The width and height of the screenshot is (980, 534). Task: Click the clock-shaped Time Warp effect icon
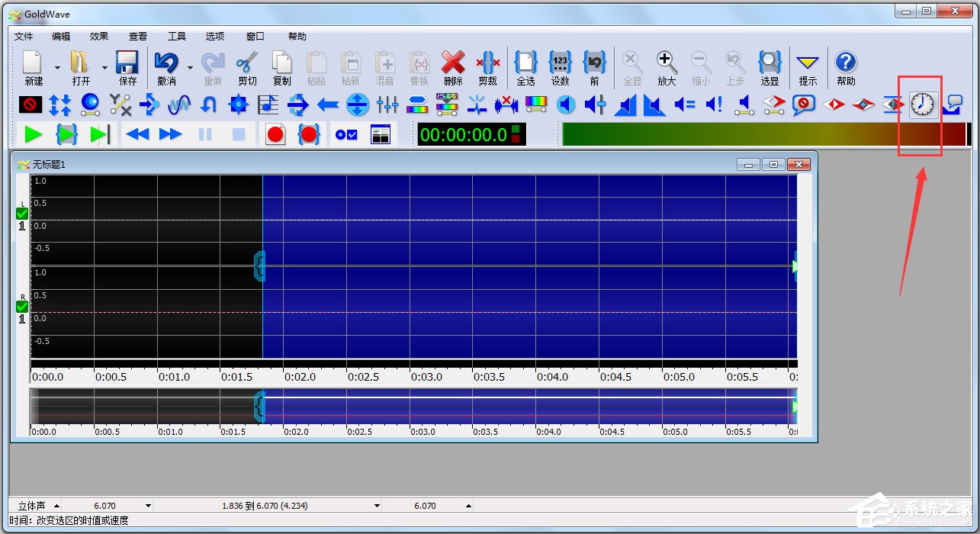pyautogui.click(x=923, y=105)
